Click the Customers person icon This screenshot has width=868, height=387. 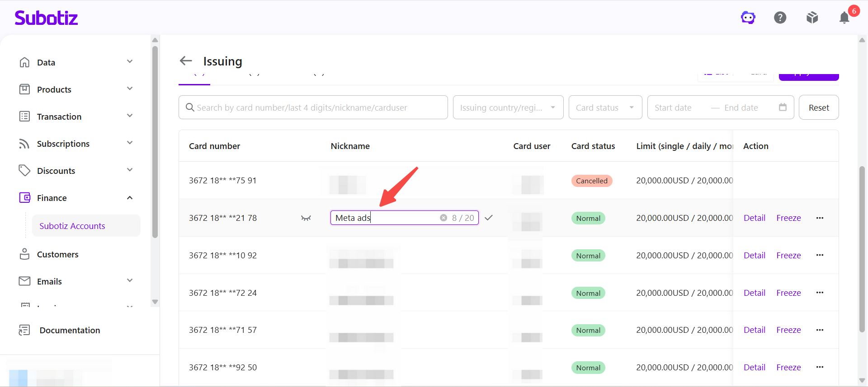click(x=24, y=254)
